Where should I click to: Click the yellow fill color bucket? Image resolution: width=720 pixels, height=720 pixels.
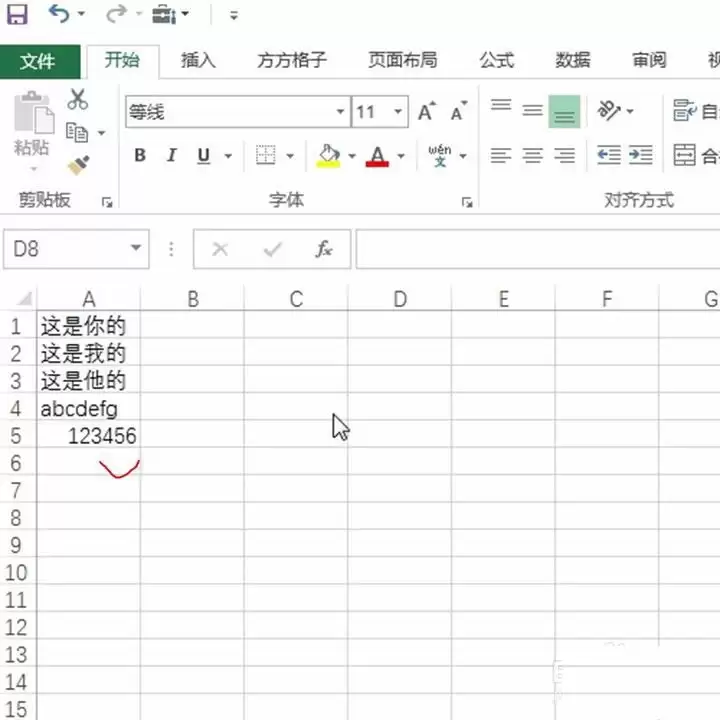tap(328, 156)
